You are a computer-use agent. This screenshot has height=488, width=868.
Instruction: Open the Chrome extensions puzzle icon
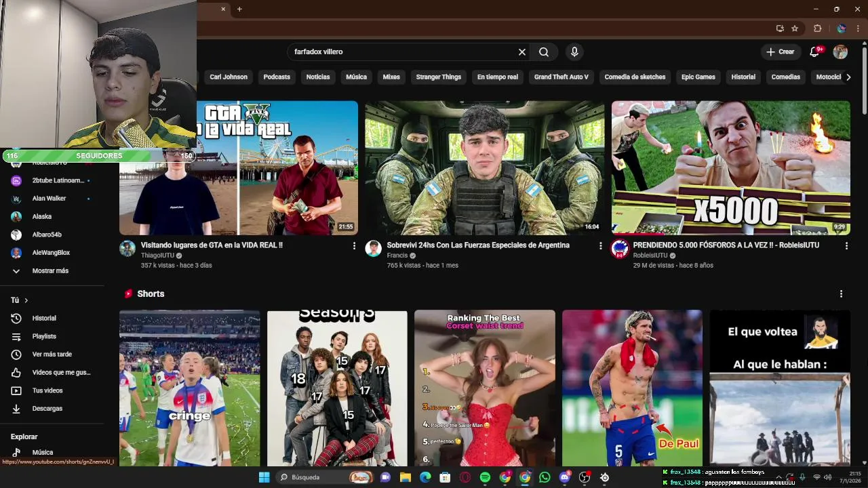coord(817,28)
